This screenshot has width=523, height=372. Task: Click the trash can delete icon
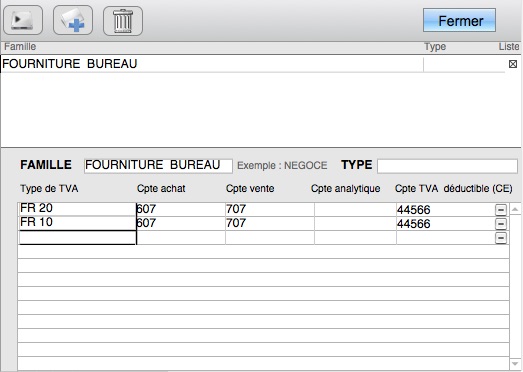(x=123, y=21)
